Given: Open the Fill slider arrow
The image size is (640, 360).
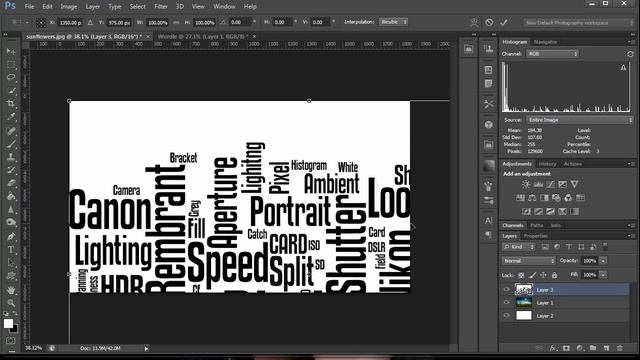Looking at the screenshot, I should [603, 275].
